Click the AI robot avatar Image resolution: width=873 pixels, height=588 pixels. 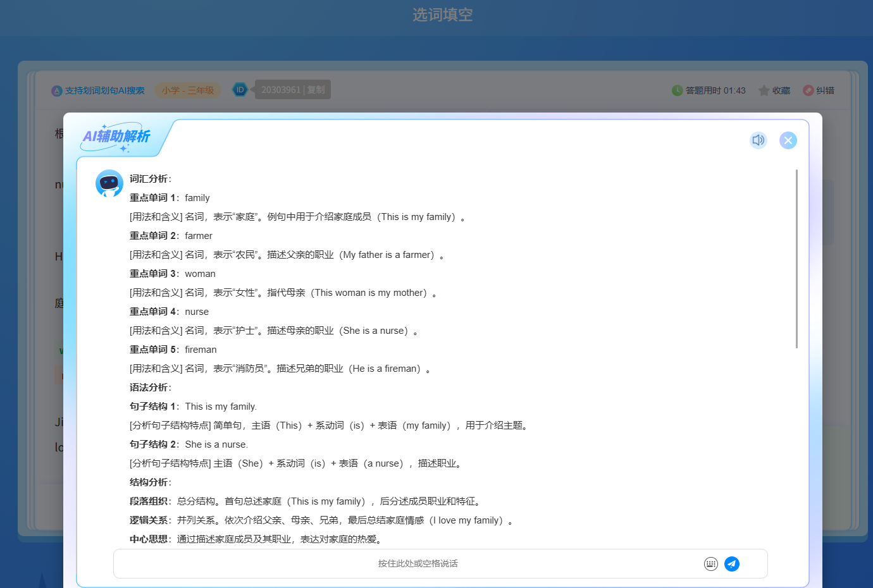pyautogui.click(x=109, y=183)
